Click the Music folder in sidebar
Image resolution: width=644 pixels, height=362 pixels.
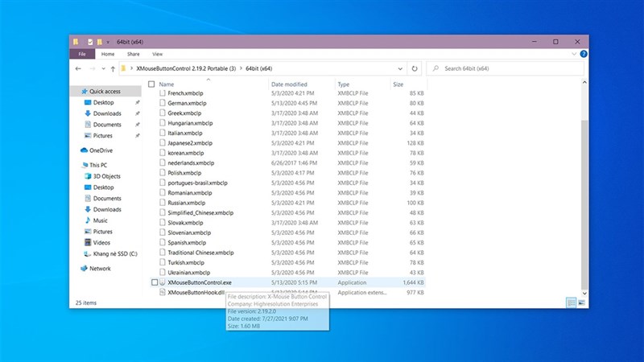(100, 220)
